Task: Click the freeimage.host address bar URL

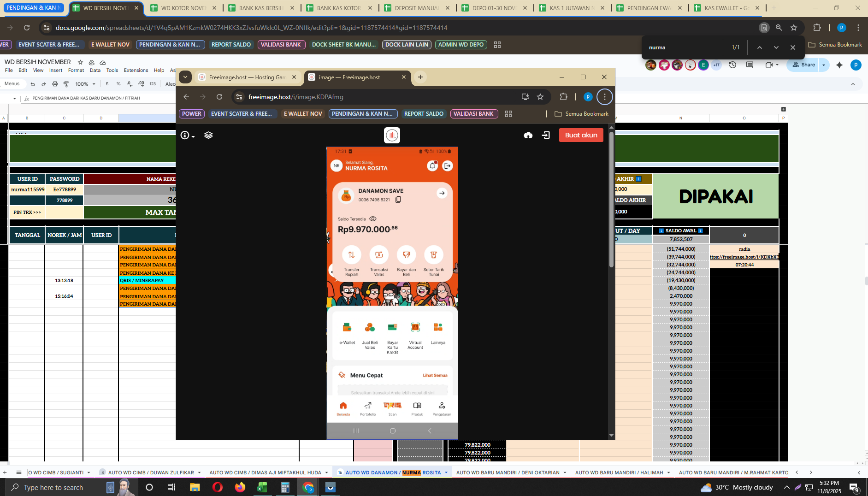Action: pos(296,97)
